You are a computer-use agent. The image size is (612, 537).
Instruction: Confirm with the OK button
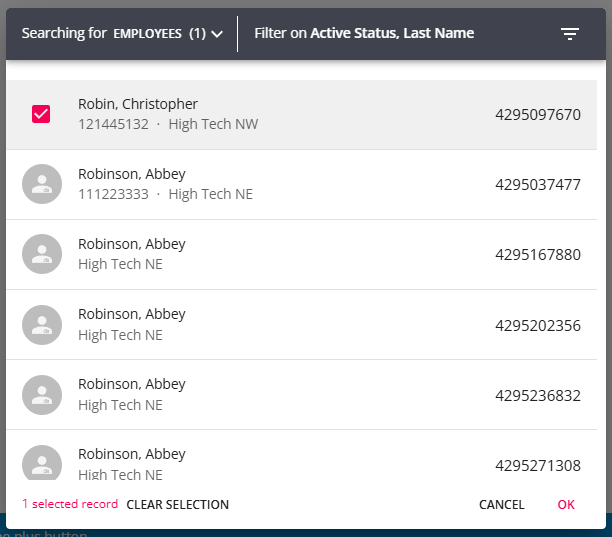(566, 505)
